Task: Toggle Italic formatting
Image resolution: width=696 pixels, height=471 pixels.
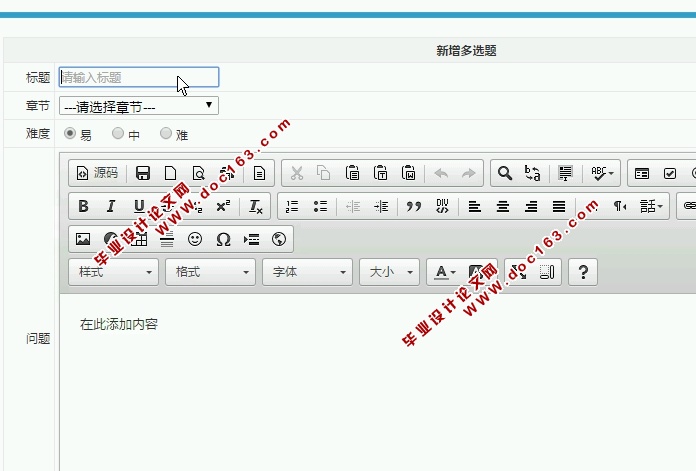Action: (x=111, y=206)
